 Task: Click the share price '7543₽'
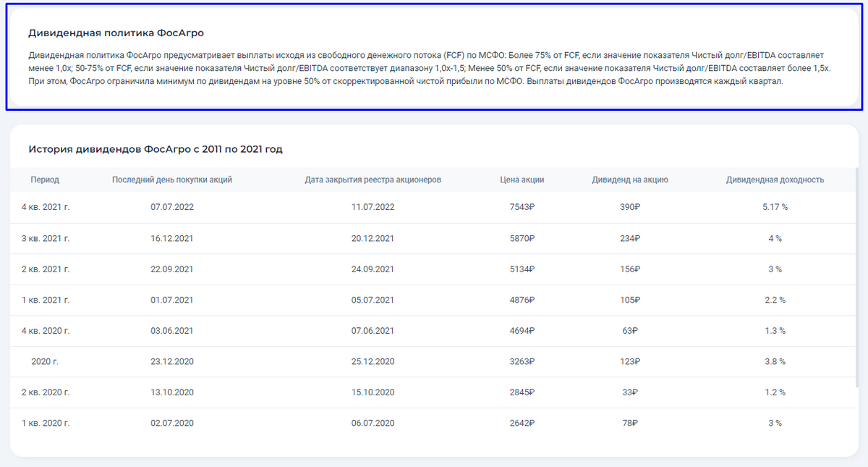pos(522,207)
